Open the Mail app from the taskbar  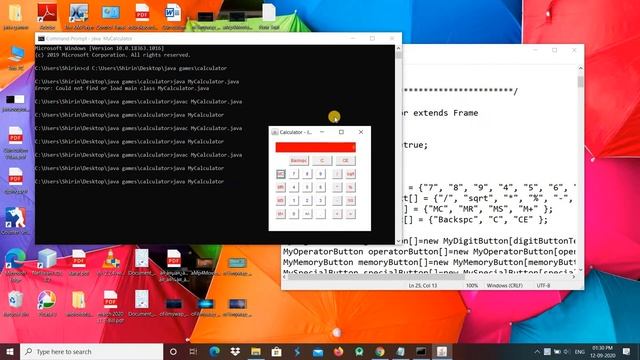318,351
